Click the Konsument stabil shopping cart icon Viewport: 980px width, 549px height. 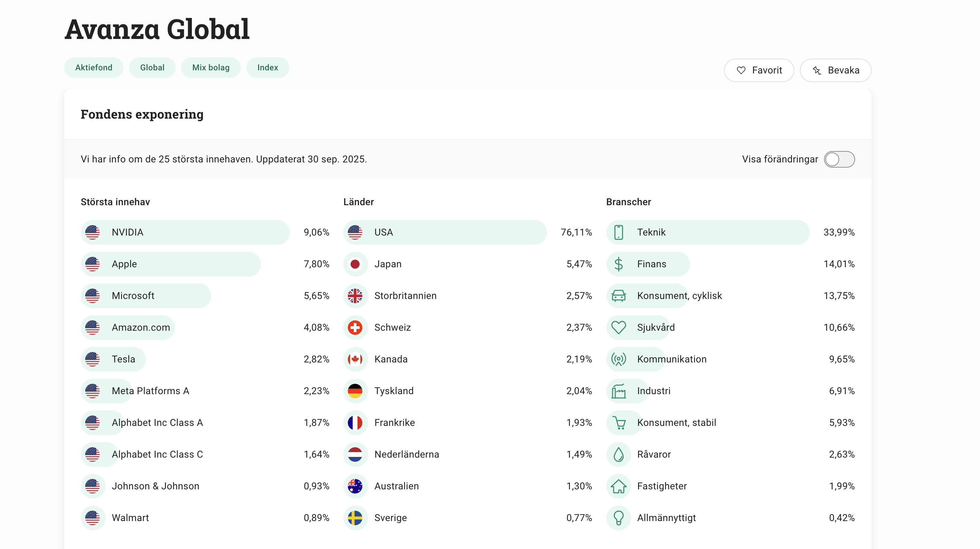619,422
